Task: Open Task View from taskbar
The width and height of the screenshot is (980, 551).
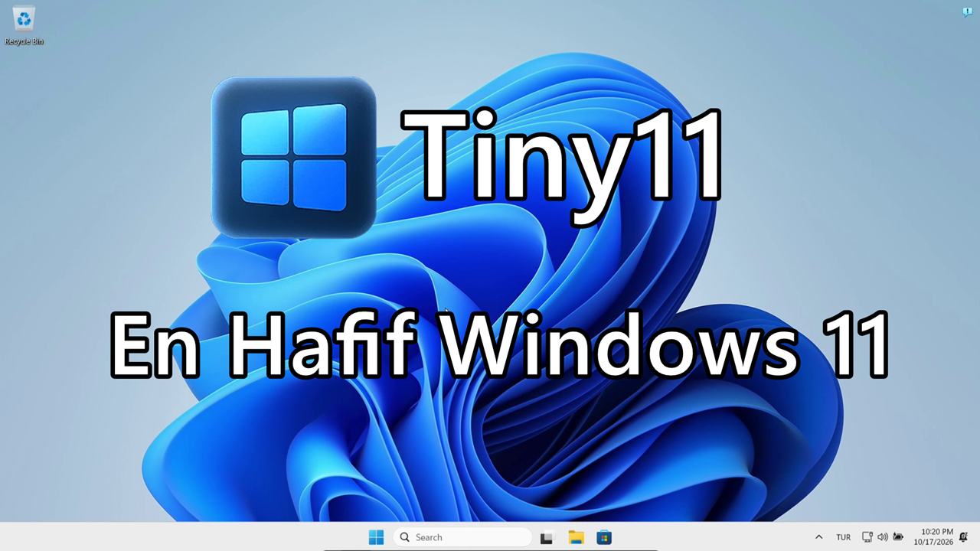Action: click(x=547, y=537)
